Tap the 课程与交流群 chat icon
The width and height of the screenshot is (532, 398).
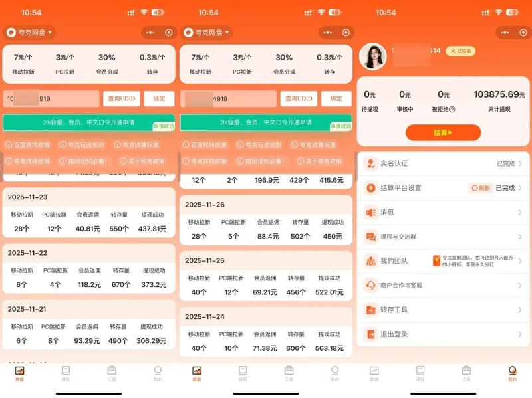tap(370, 237)
